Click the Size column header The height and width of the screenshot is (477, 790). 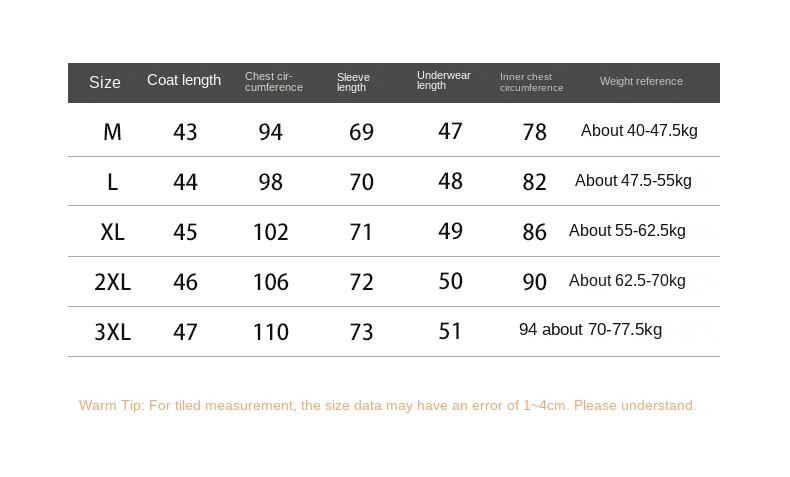(105, 82)
